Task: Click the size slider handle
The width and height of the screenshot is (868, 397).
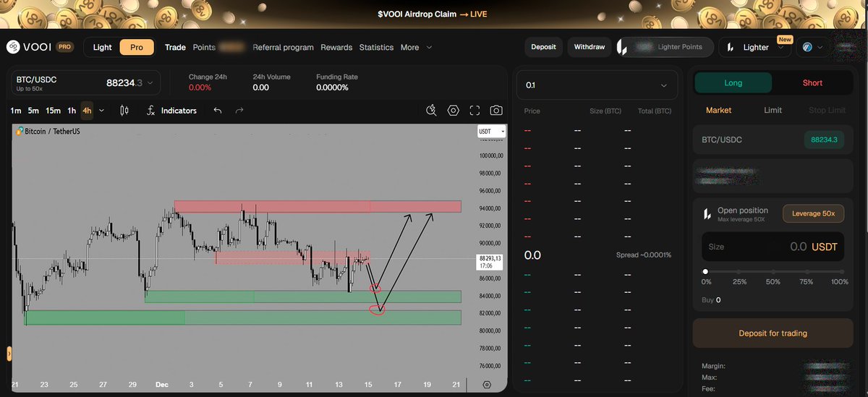Action: [x=706, y=271]
